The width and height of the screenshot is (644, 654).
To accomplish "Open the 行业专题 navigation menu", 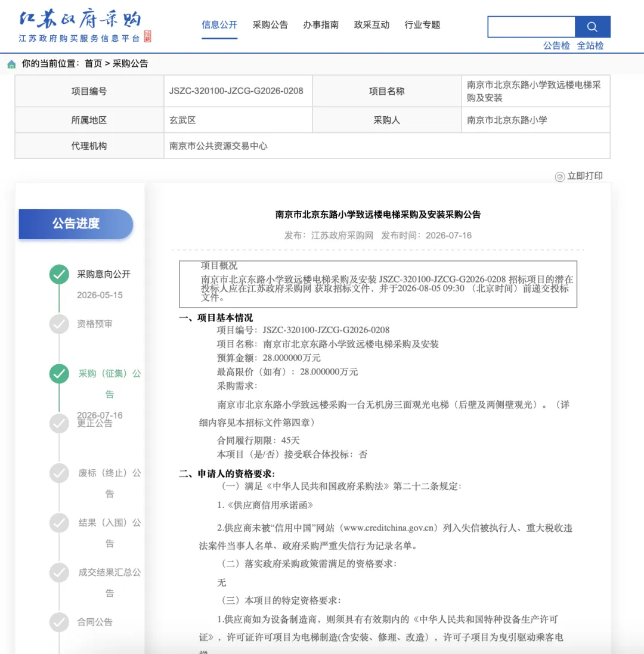I will pos(423,25).
